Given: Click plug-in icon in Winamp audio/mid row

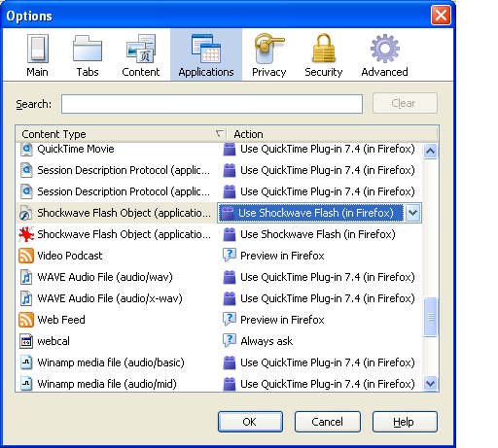Looking at the screenshot, I should point(230,384).
